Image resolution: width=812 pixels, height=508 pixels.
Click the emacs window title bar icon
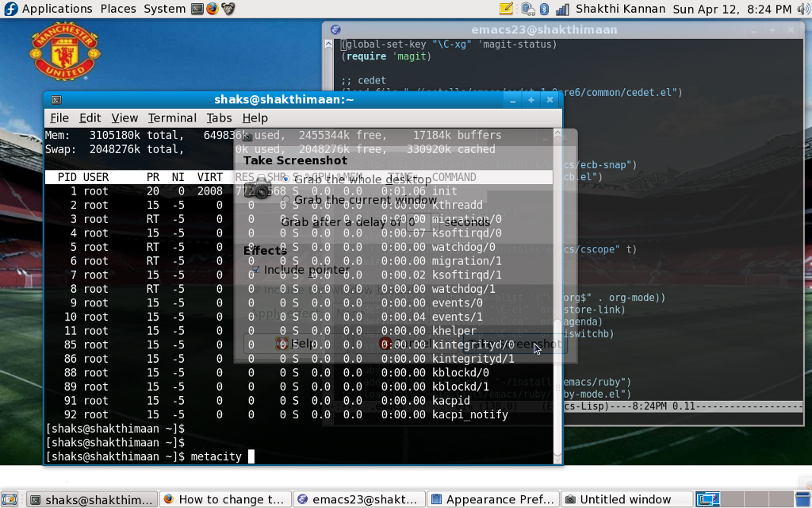[x=335, y=30]
